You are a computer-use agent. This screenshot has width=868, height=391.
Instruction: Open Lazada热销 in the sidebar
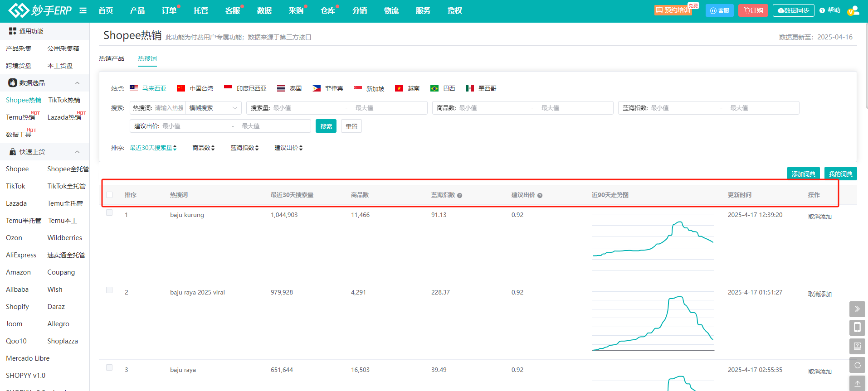64,117
